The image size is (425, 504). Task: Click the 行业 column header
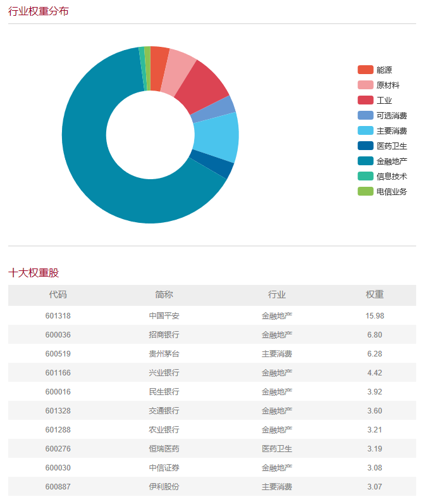277,294
